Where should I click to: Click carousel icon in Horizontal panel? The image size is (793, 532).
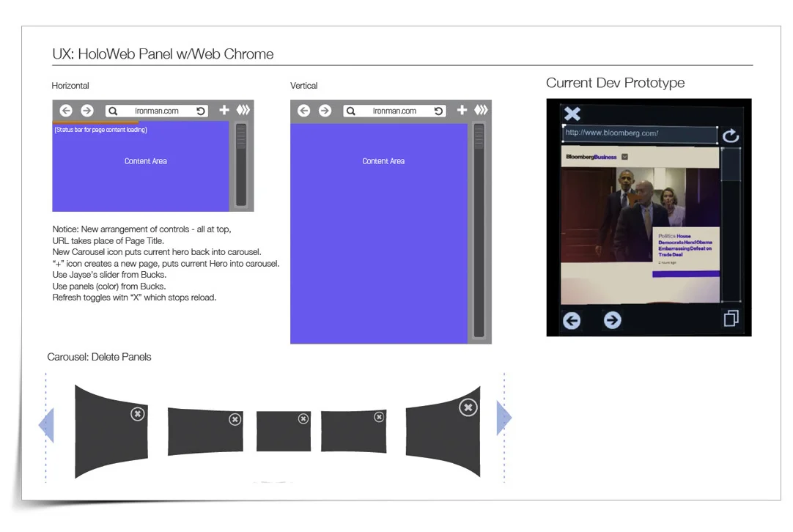point(243,110)
